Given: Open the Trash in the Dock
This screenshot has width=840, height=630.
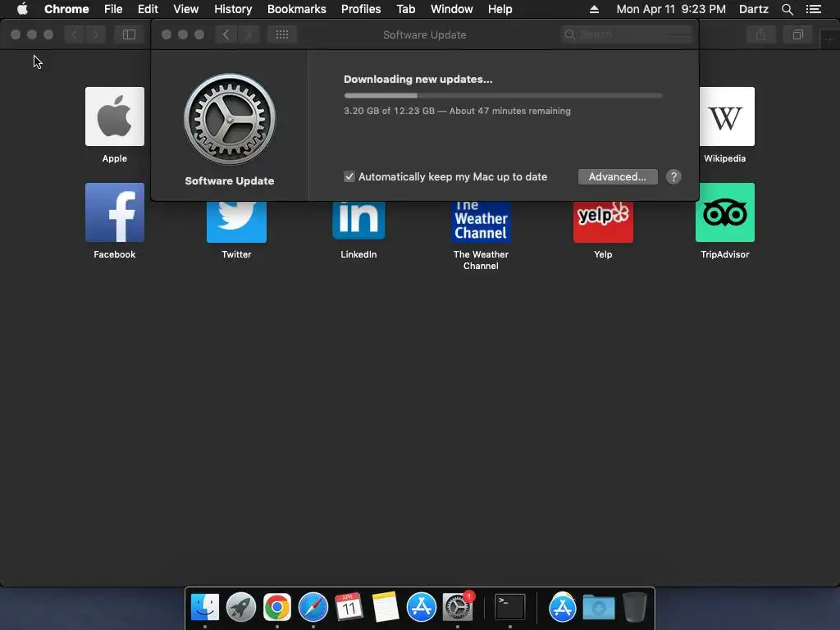Looking at the screenshot, I should click(635, 608).
